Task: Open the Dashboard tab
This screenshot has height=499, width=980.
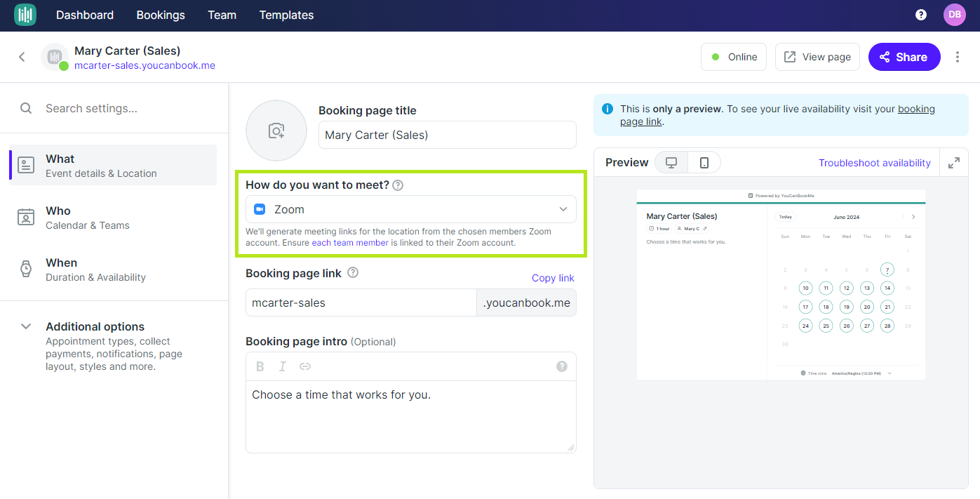Action: pos(85,15)
